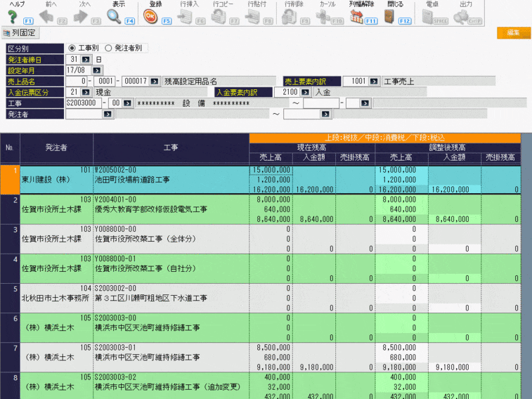Click the F11 key badge
Image resolution: width=532 pixels, height=399 pixels.
tap(371, 21)
